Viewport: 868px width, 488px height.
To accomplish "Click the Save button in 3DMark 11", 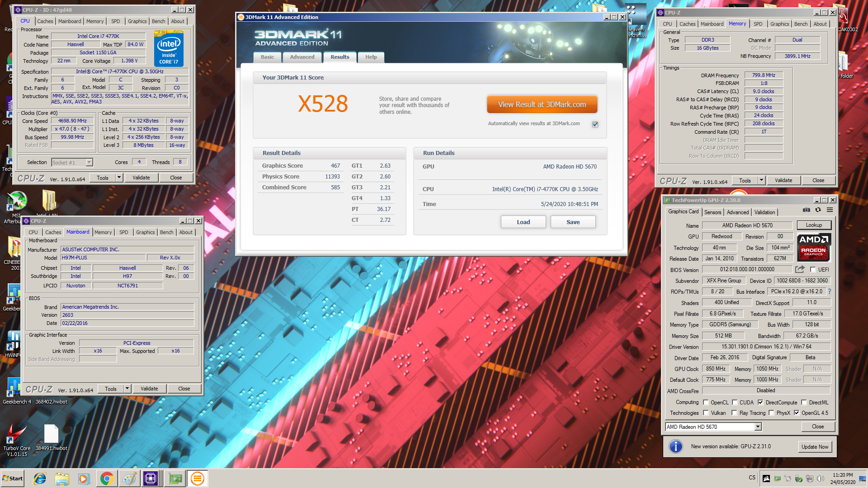I will point(573,222).
